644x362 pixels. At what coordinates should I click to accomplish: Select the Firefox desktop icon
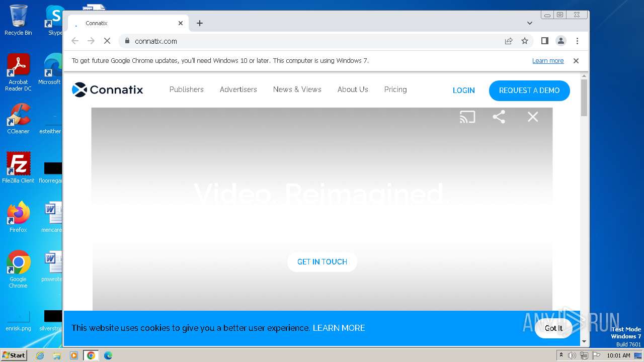[18, 217]
